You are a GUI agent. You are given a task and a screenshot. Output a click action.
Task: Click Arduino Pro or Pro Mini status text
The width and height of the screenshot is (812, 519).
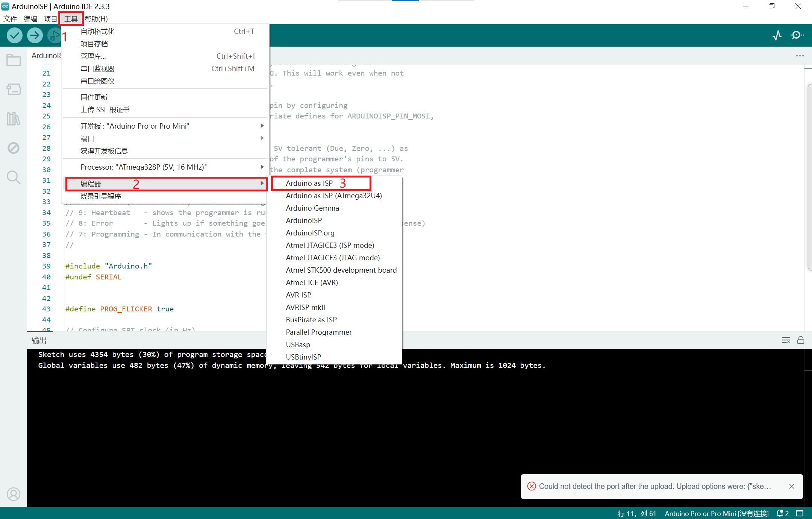click(x=717, y=513)
